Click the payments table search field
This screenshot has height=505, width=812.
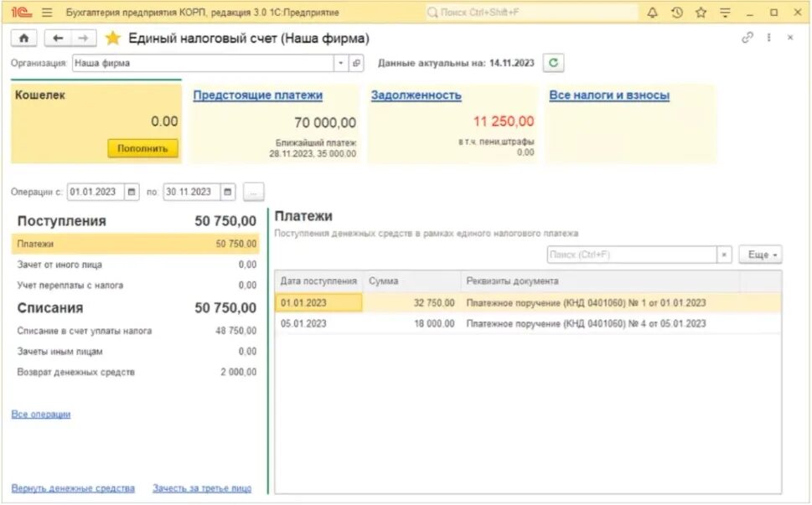point(633,255)
